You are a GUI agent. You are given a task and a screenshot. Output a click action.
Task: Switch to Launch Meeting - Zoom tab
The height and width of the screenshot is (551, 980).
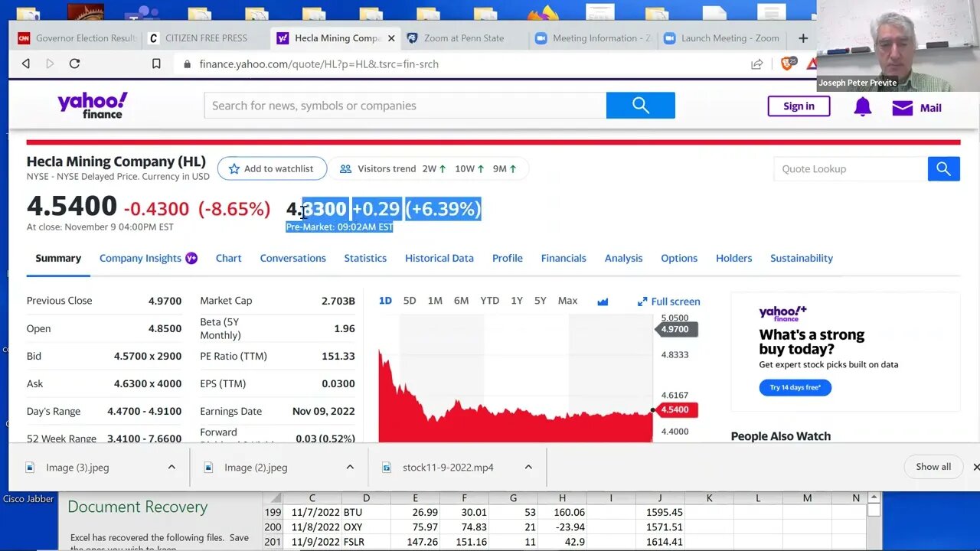click(721, 38)
